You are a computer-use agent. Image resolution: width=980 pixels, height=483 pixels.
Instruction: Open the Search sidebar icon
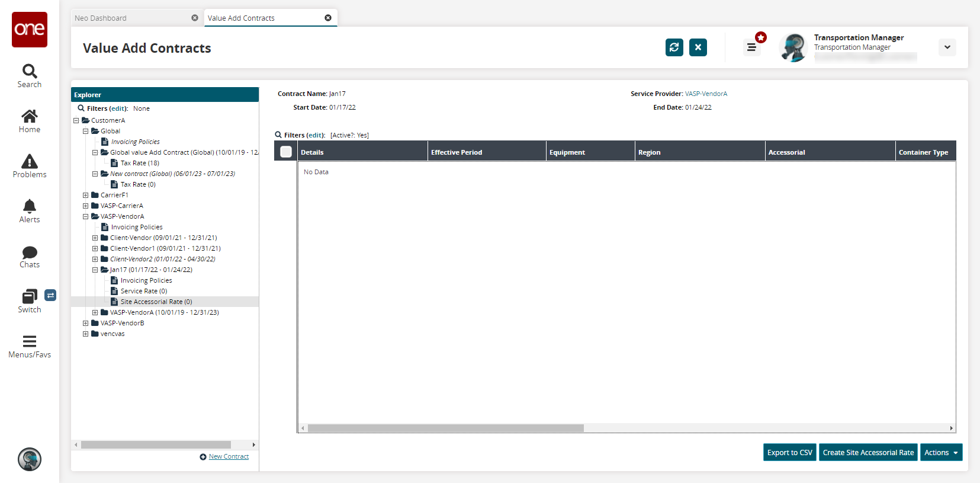(30, 71)
